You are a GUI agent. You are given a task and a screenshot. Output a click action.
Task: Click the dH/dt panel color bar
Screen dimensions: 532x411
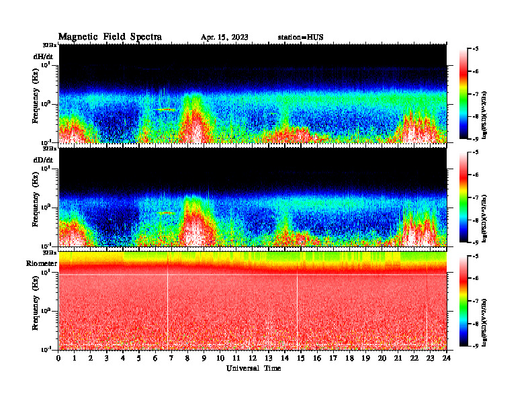(x=463, y=94)
